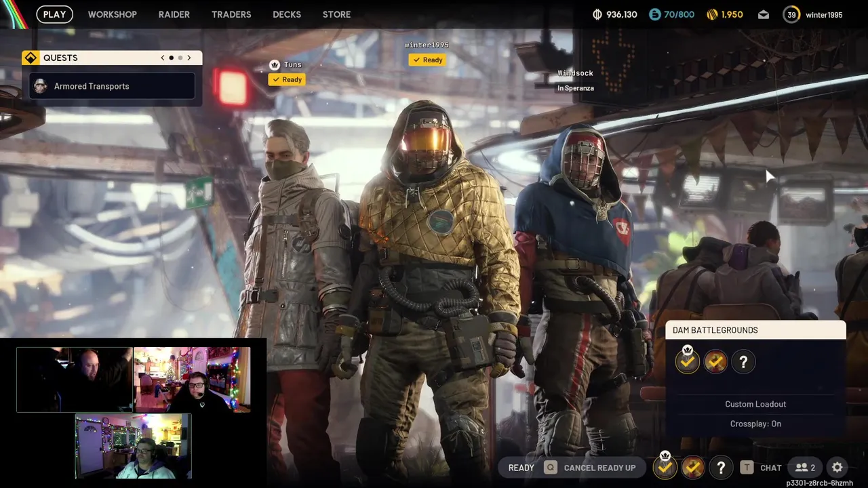Click the Ready badge under Tuns

coord(286,79)
